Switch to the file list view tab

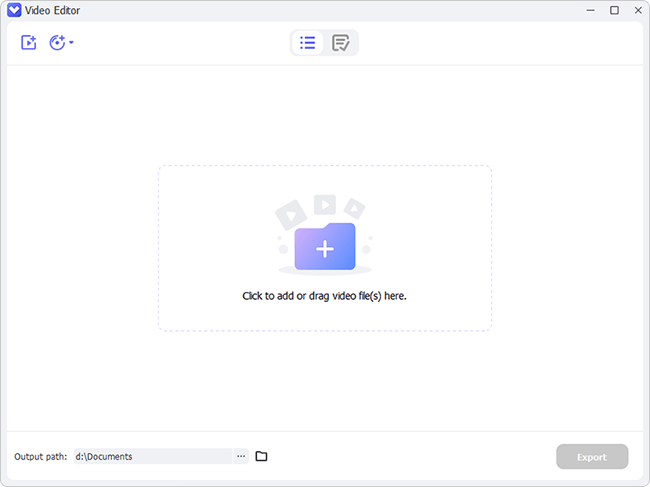tap(307, 42)
